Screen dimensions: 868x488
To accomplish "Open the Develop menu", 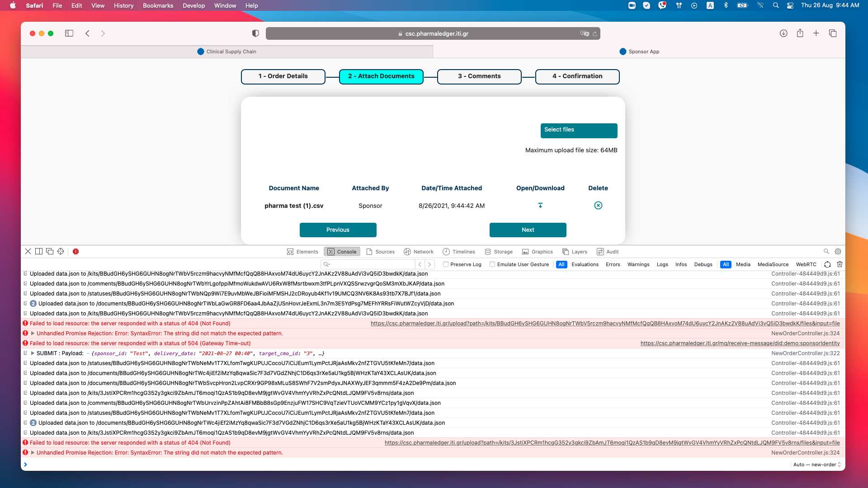I will click(x=193, y=5).
